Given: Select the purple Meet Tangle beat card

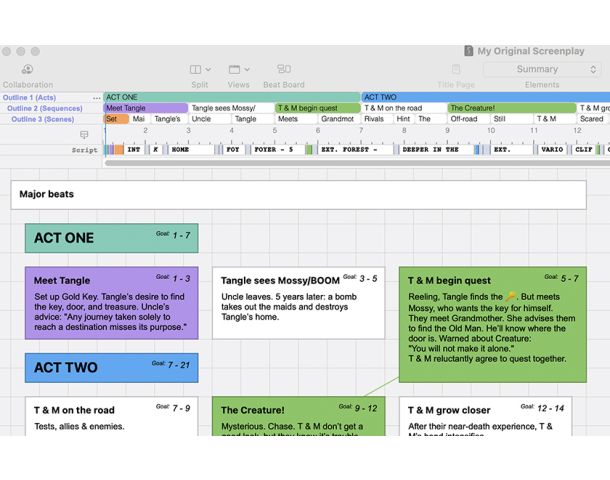Looking at the screenshot, I should (x=111, y=302).
